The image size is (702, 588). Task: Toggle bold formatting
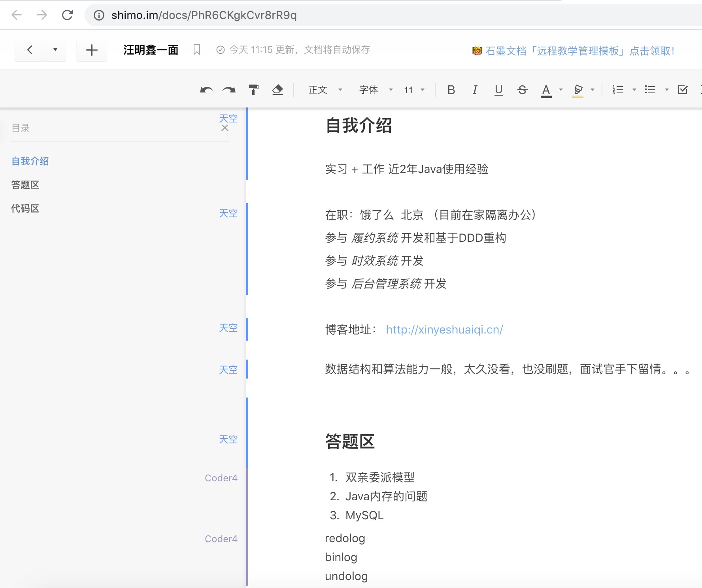[x=451, y=90]
